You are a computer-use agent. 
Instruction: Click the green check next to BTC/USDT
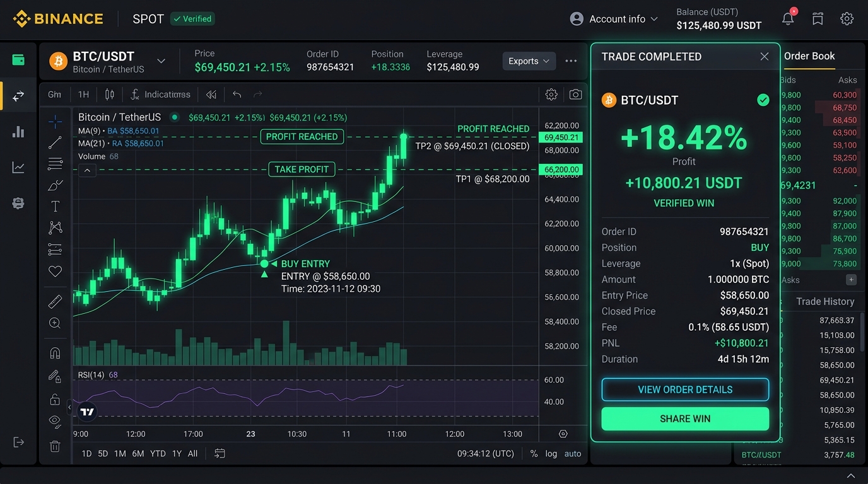pyautogui.click(x=763, y=100)
